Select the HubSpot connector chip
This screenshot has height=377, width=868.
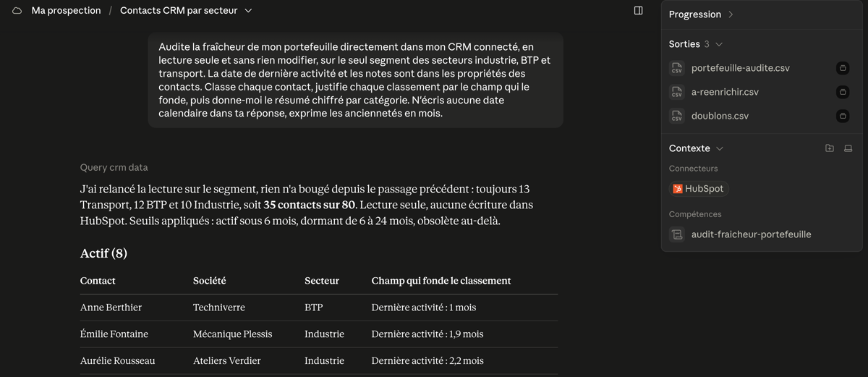point(699,189)
